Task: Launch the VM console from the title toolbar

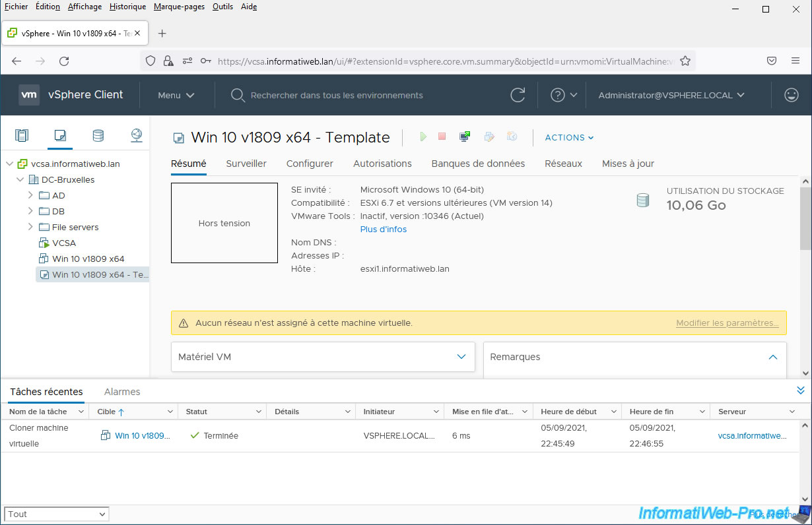Action: tap(465, 137)
